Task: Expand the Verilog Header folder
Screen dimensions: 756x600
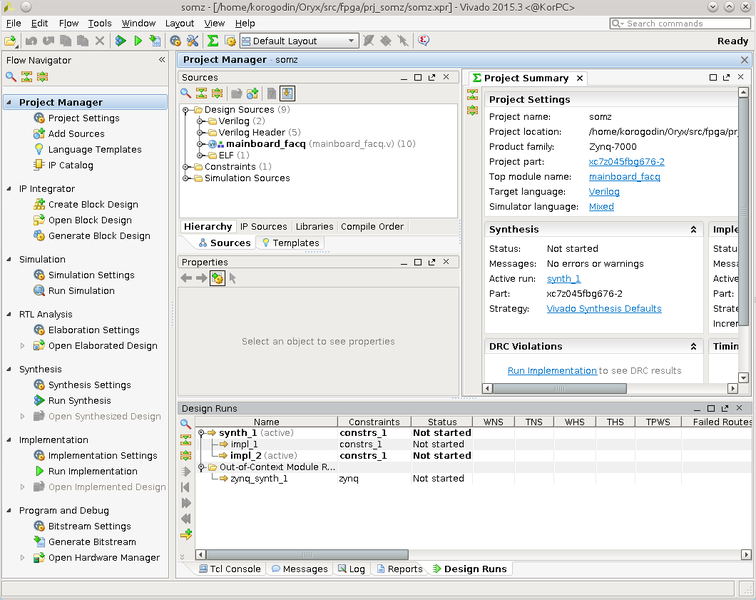Action: tap(200, 132)
